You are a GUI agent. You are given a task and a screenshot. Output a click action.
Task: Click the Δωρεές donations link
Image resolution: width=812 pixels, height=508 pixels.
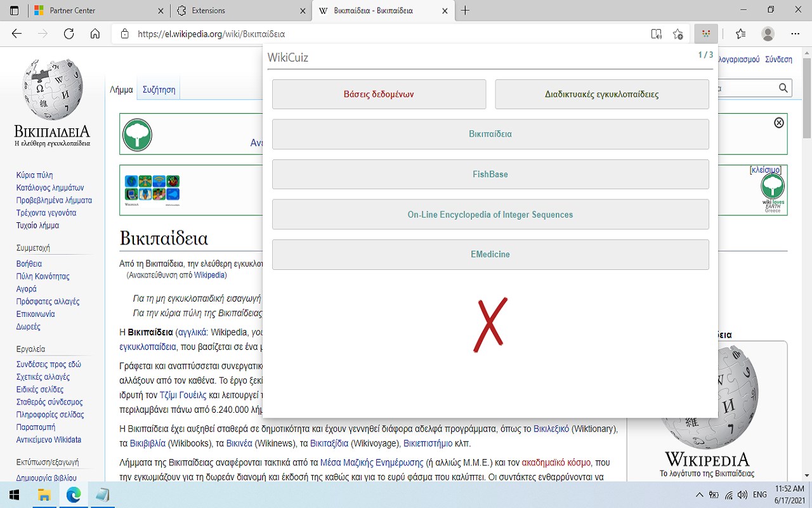click(x=29, y=326)
